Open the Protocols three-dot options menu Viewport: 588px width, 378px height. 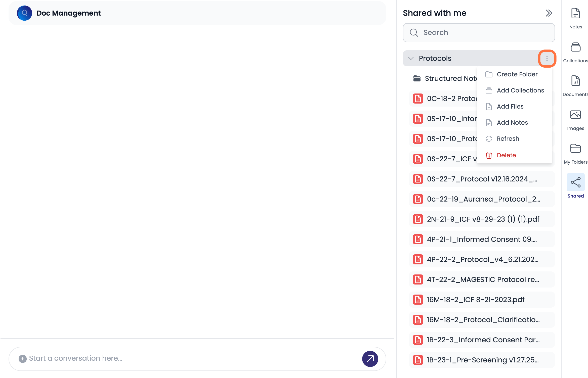coord(547,58)
